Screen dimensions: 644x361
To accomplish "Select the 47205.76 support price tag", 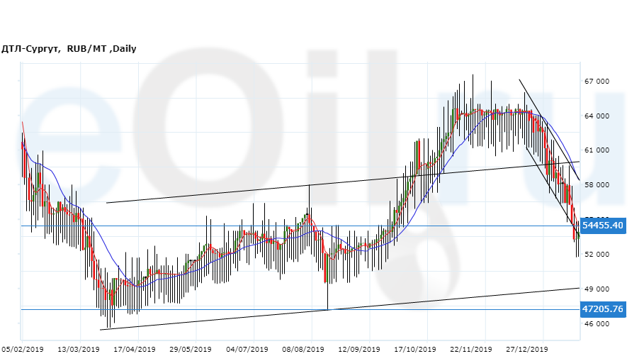I will [x=603, y=309].
